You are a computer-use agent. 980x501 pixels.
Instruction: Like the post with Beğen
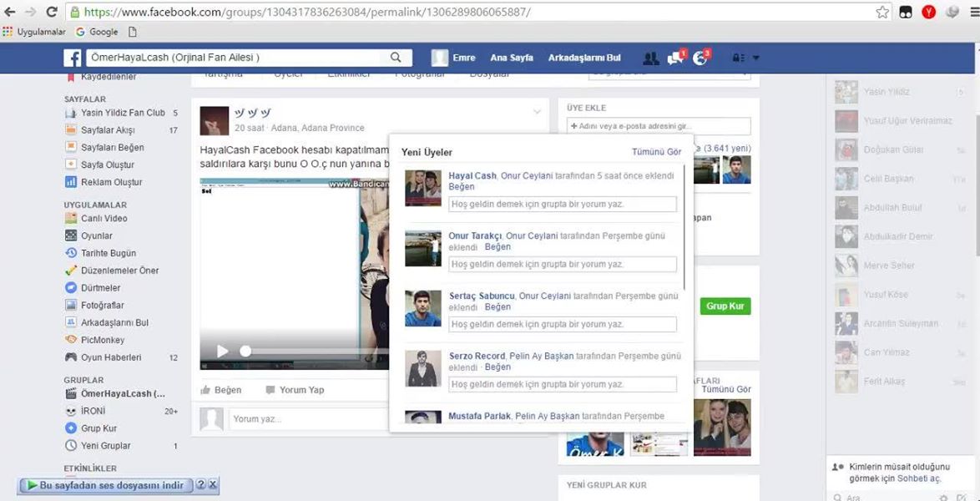pos(220,390)
